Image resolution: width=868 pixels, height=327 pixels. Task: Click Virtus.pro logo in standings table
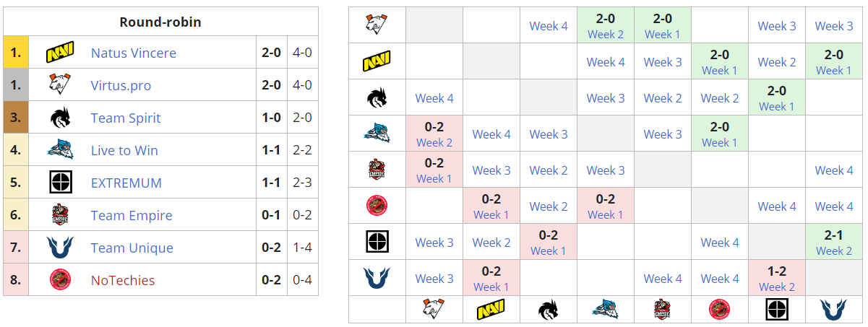click(61, 86)
